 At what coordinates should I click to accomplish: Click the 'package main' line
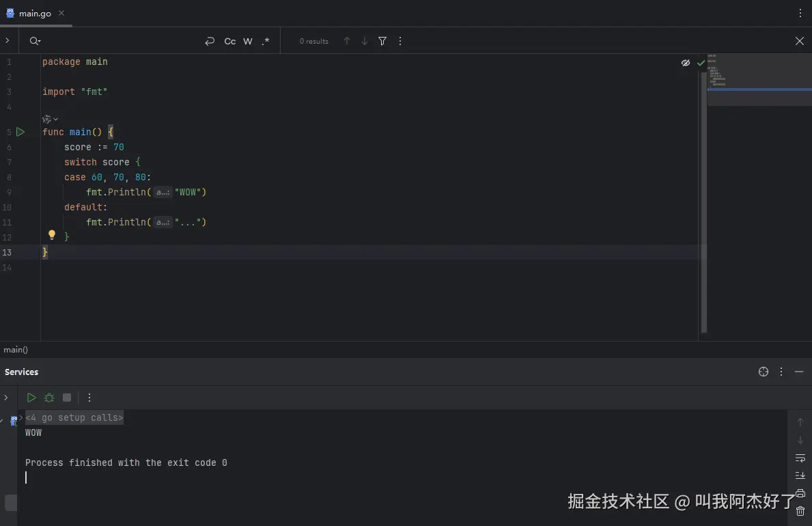coord(75,61)
